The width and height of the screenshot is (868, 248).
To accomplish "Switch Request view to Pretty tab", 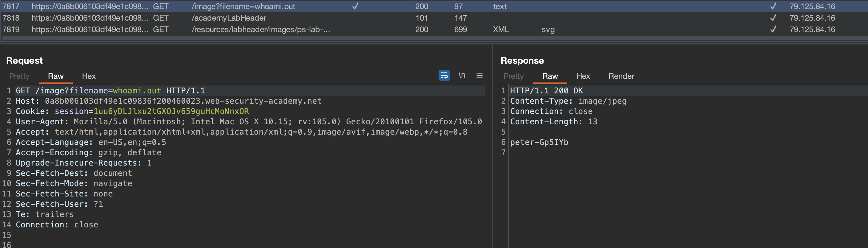I will tap(19, 76).
